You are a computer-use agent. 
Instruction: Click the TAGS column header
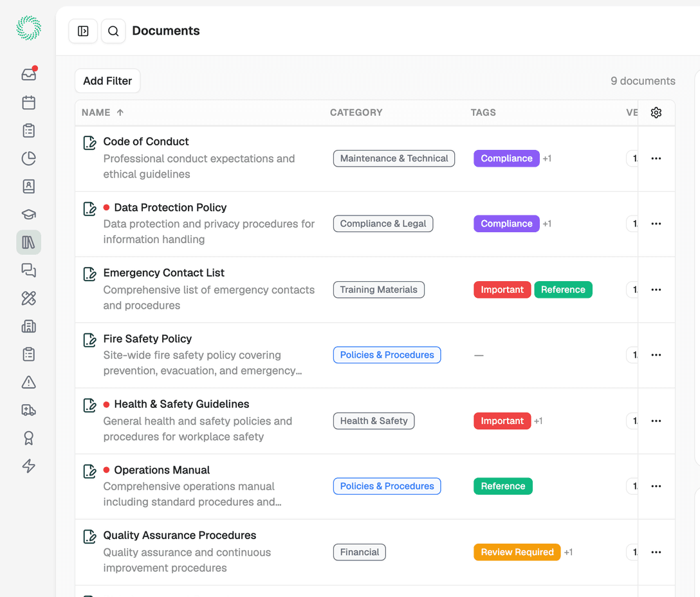[483, 113]
